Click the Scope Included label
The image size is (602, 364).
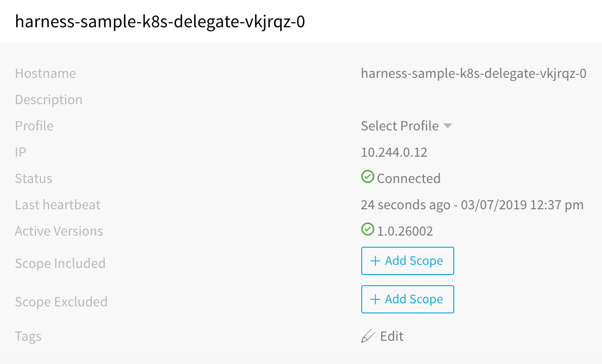click(60, 263)
